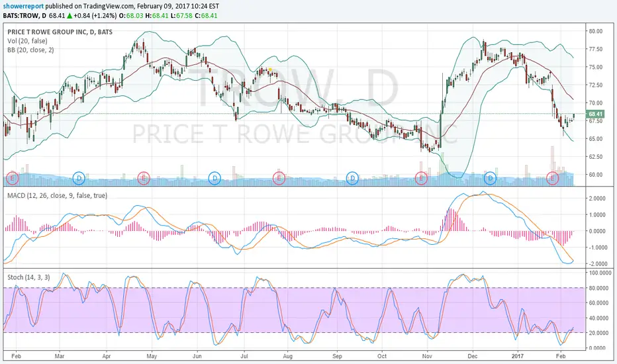617x364 pixels.
Task: Click the 2.0000 MACD axis label
Action: coord(597,199)
